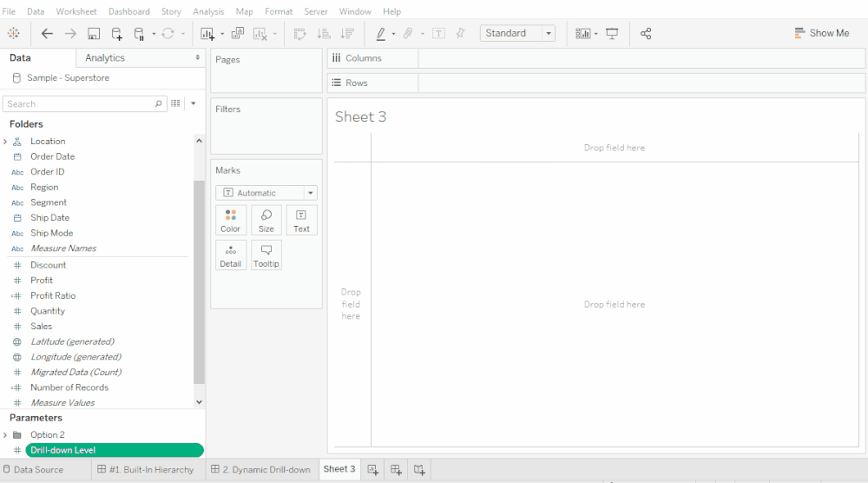Click the field list scroll down arrow
Screen dimensions: 868x483
pyautogui.click(x=200, y=403)
